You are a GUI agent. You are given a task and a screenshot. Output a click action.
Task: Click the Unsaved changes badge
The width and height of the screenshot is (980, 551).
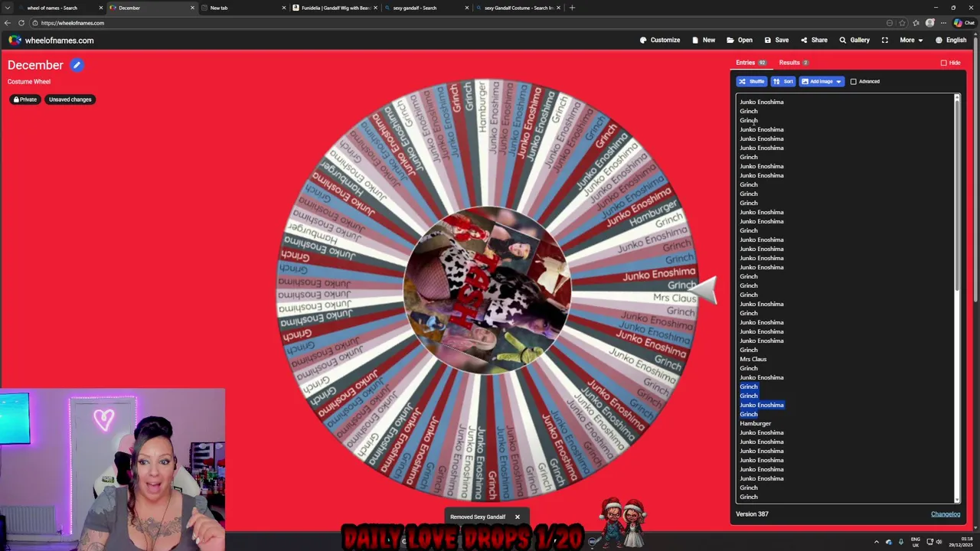tap(70, 99)
